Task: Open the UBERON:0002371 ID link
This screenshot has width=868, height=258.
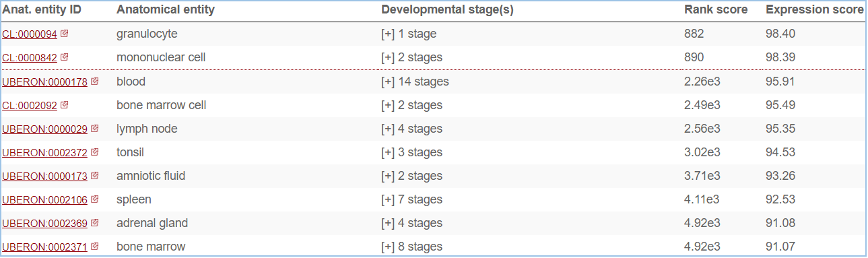Action: click(x=45, y=247)
